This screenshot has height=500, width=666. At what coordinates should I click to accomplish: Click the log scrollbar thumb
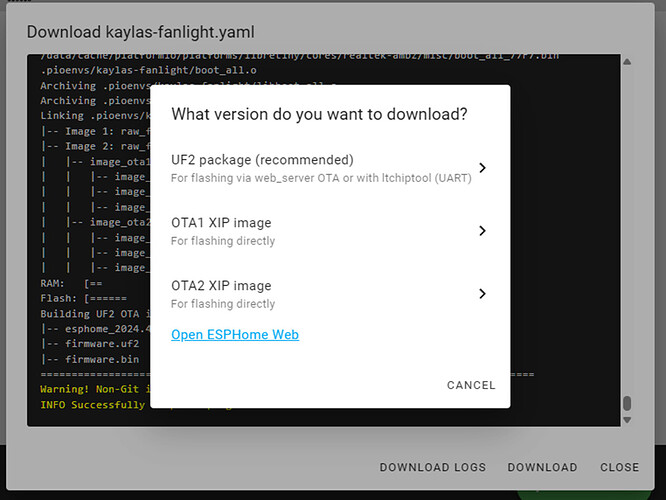coord(627,403)
